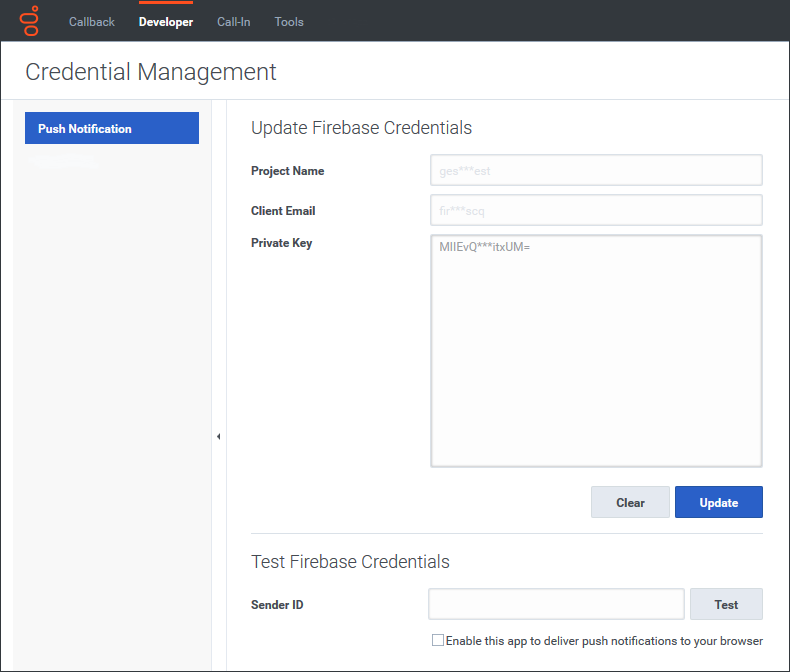Switch to the Developer tab

(x=166, y=22)
